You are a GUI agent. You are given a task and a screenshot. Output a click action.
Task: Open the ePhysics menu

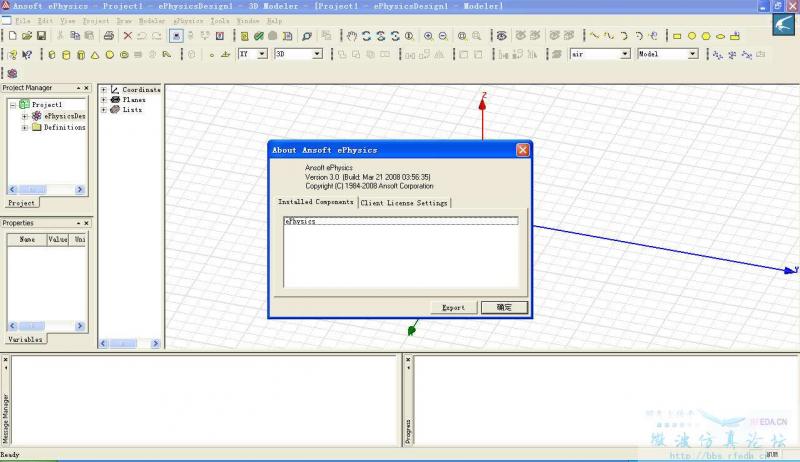[188, 21]
